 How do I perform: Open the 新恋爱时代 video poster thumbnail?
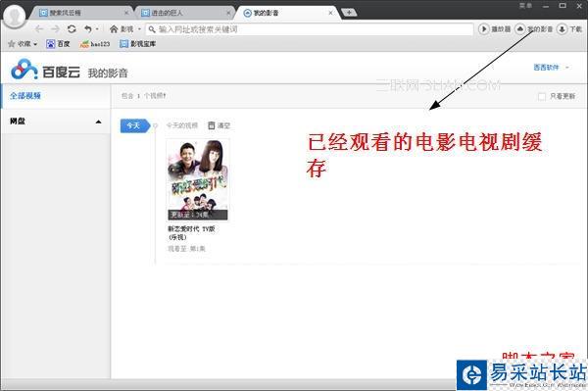coord(198,180)
